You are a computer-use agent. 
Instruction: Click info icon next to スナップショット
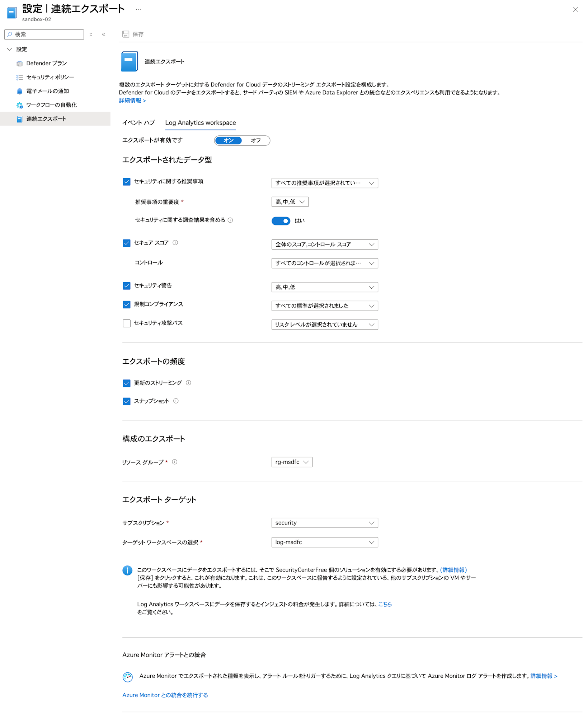pyautogui.click(x=176, y=401)
